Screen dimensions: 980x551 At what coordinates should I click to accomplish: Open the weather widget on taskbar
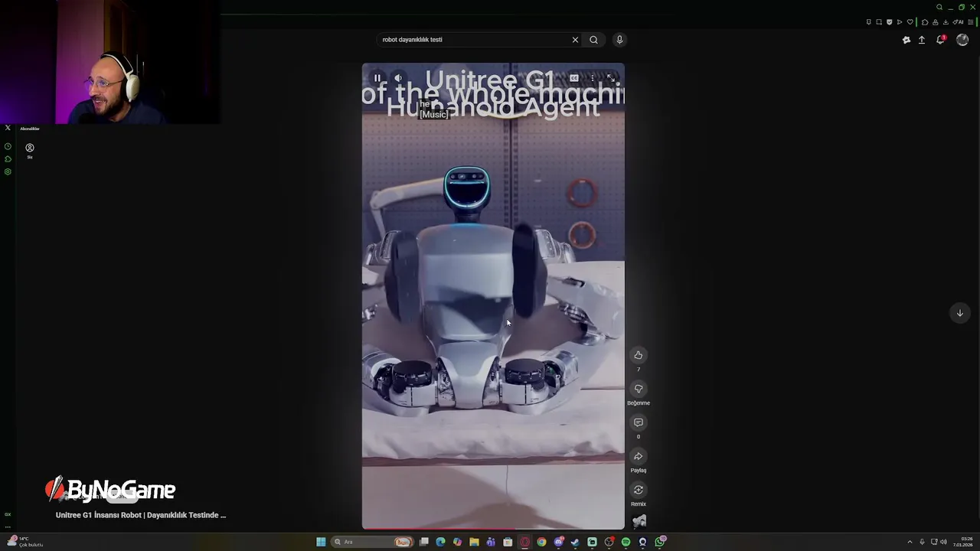tap(24, 542)
